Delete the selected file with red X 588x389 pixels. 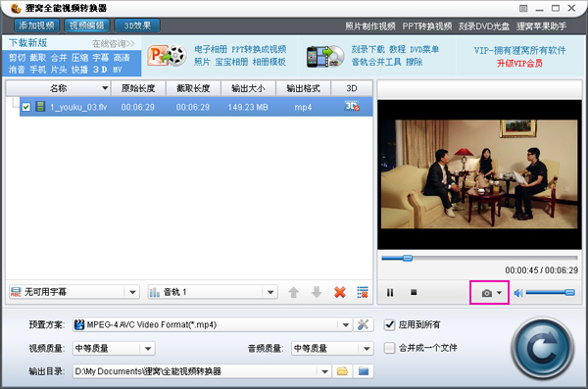click(340, 292)
